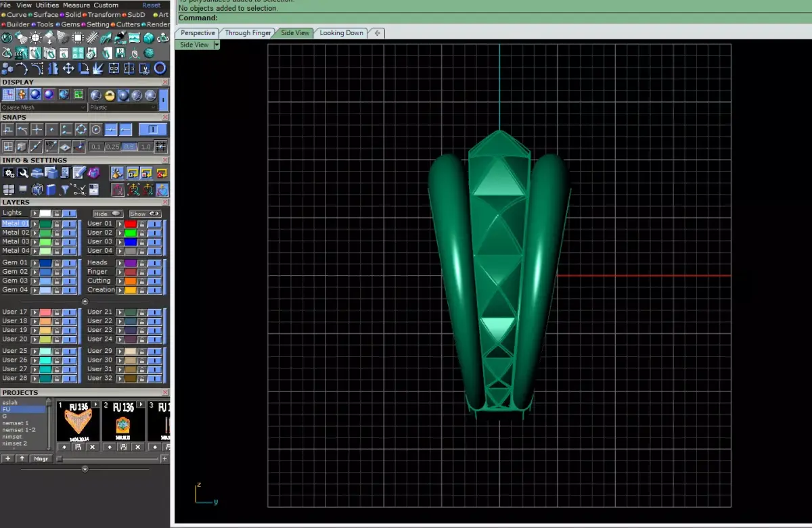Viewport: 812px width, 528px height.
Task: Switch to the Looking Down tab
Action: click(341, 32)
